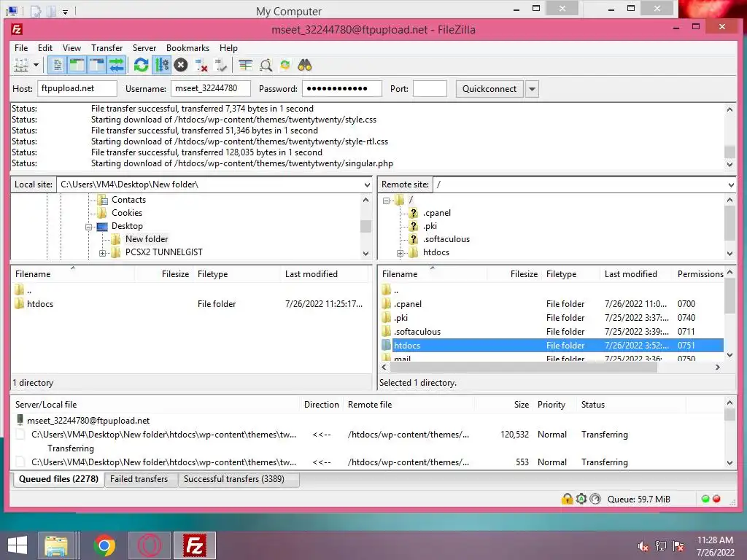Image resolution: width=747 pixels, height=560 pixels.
Task: Toggle transfer queue display
Action: coord(116,65)
